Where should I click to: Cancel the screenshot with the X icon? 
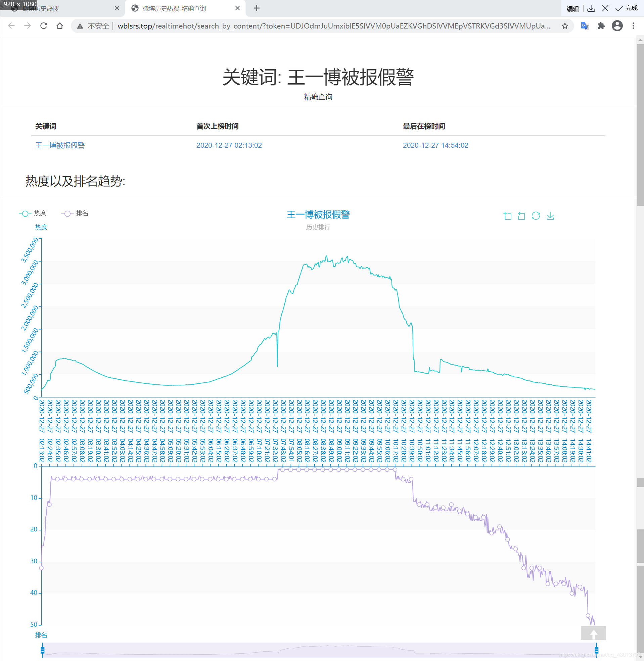605,8
